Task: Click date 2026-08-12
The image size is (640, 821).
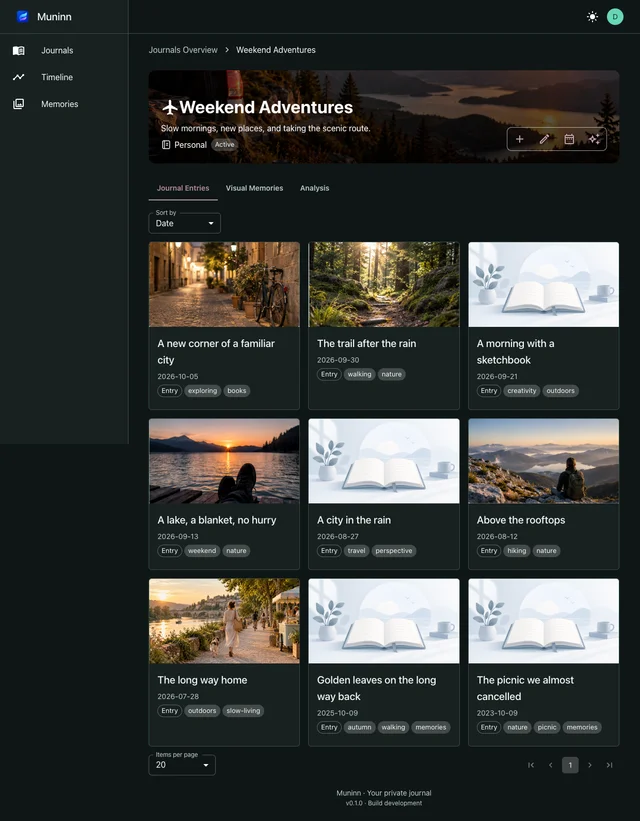Action: pos(497,536)
